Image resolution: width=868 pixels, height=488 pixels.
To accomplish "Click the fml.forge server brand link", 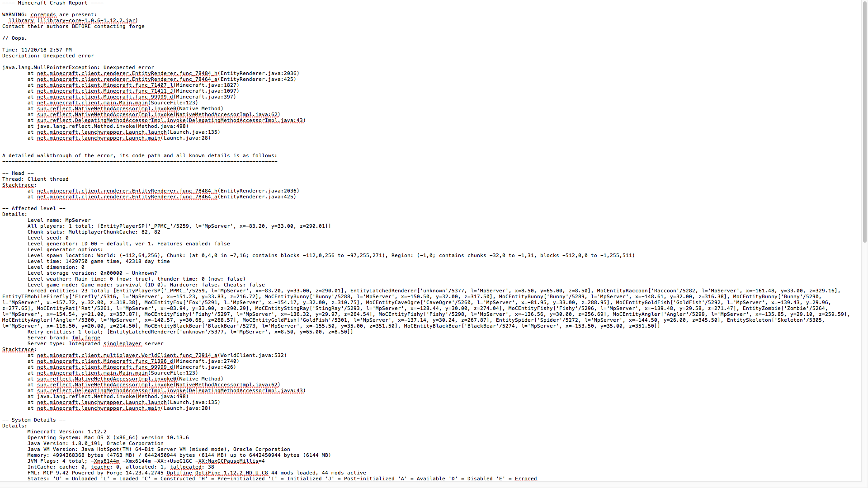I will [86, 338].
